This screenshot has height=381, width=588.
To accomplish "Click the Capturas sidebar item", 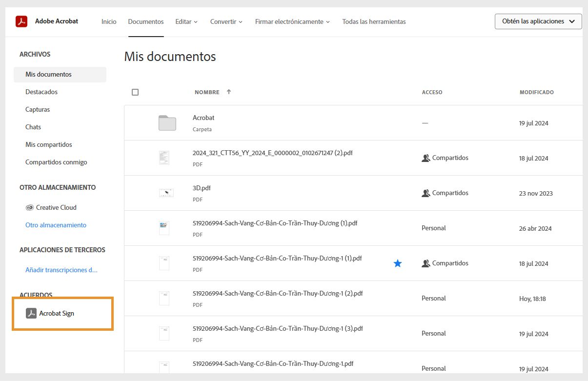I will [x=37, y=109].
